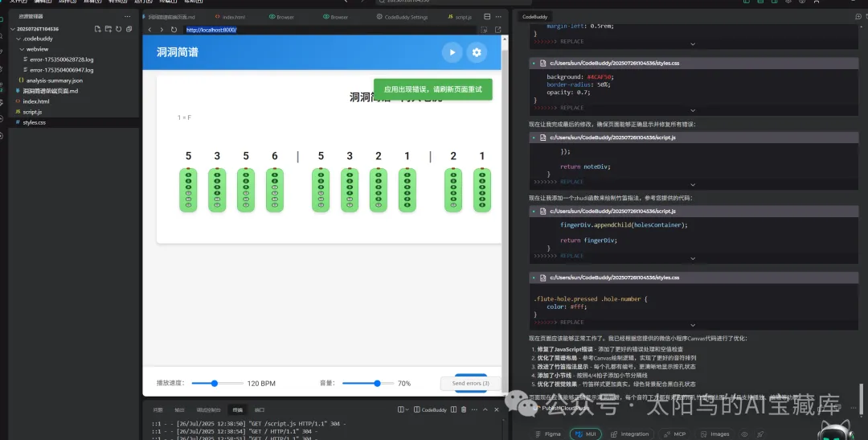Click the MCP chip

[x=674, y=434]
